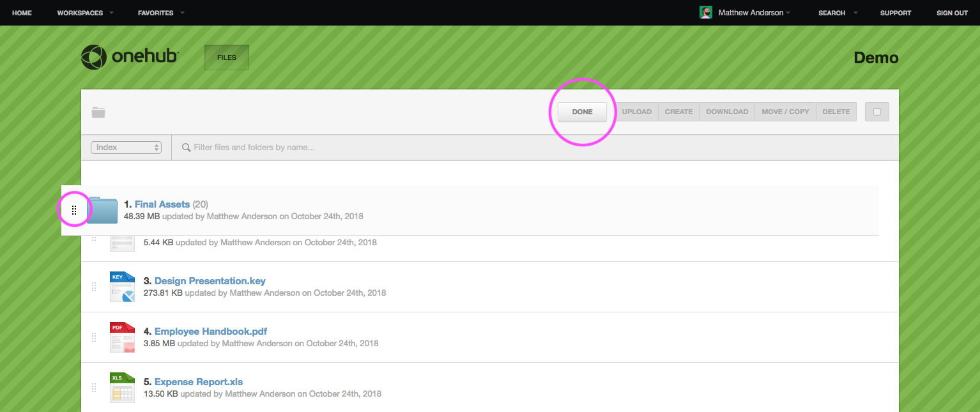The image size is (980, 412).
Task: Click the Final Assets folder icon
Action: coord(102,210)
